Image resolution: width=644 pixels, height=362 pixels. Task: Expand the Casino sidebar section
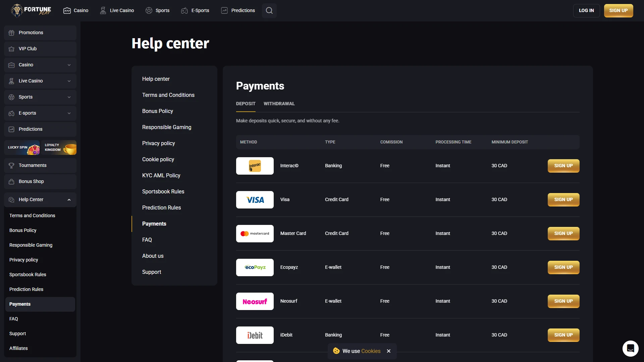[69, 65]
